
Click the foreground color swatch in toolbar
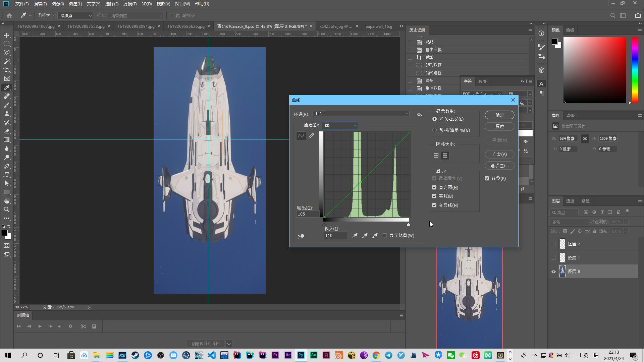(5, 233)
